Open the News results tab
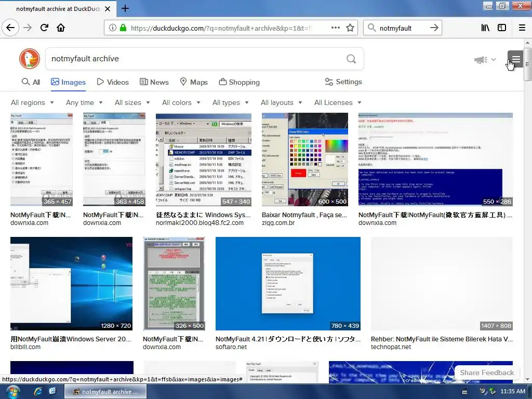The height and width of the screenshot is (399, 532). 154,82
